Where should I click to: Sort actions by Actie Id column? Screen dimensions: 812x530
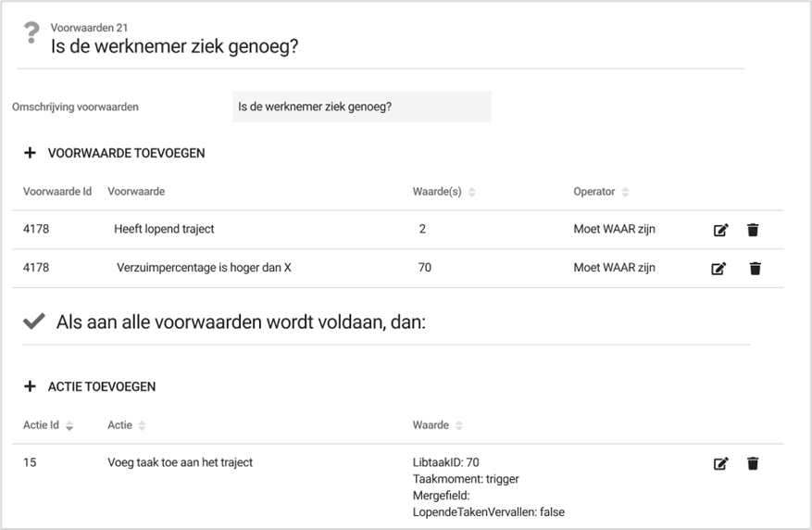(69, 425)
